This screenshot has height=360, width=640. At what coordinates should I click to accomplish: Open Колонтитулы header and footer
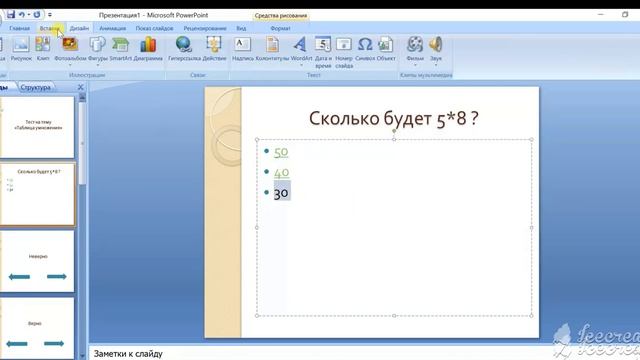coord(272,49)
